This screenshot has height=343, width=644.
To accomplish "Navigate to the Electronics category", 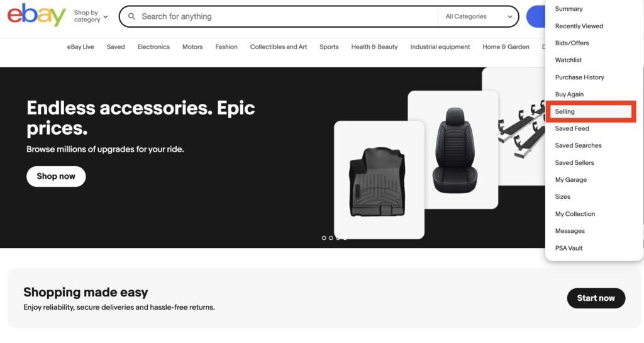I will [x=153, y=47].
